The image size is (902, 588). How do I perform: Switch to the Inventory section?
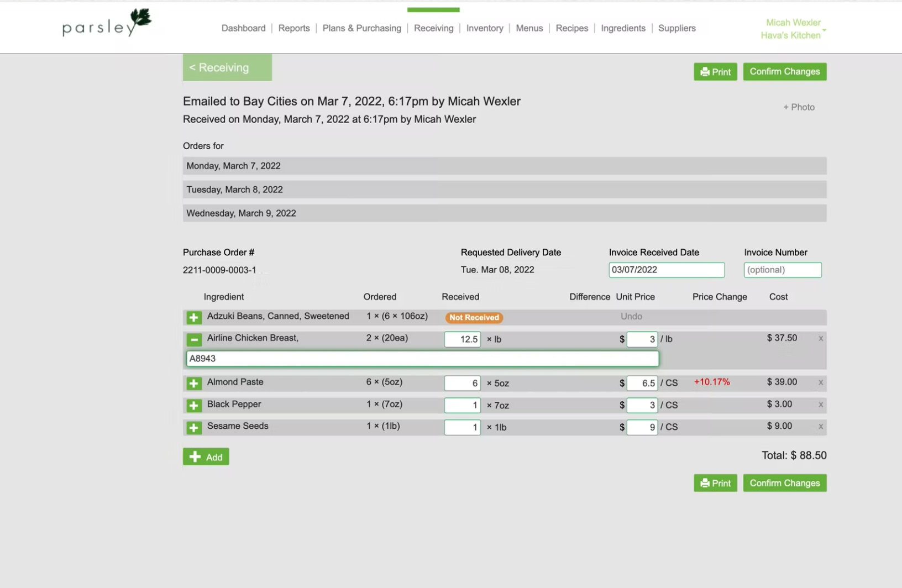(485, 28)
